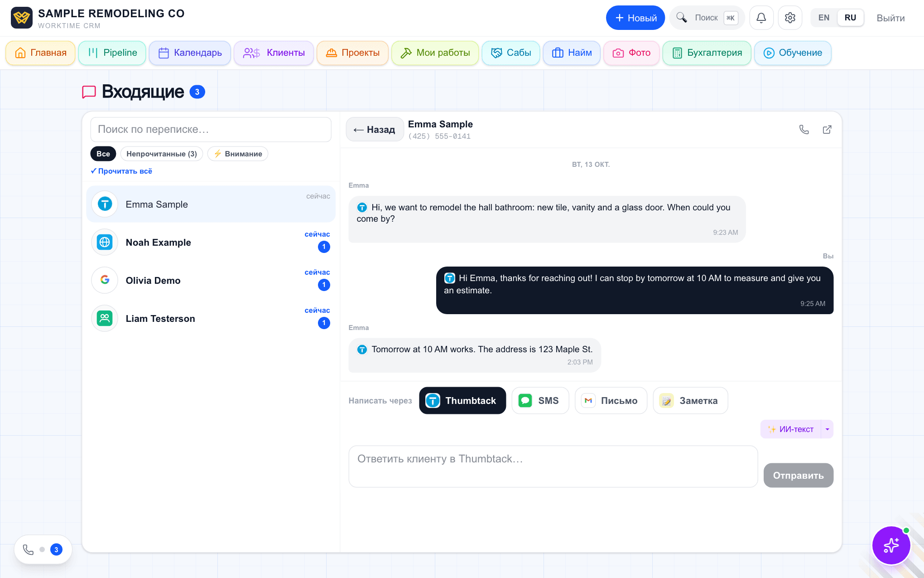This screenshot has width=924, height=578.
Task: Click the reply text box for Thumbtack
Action: click(x=553, y=466)
